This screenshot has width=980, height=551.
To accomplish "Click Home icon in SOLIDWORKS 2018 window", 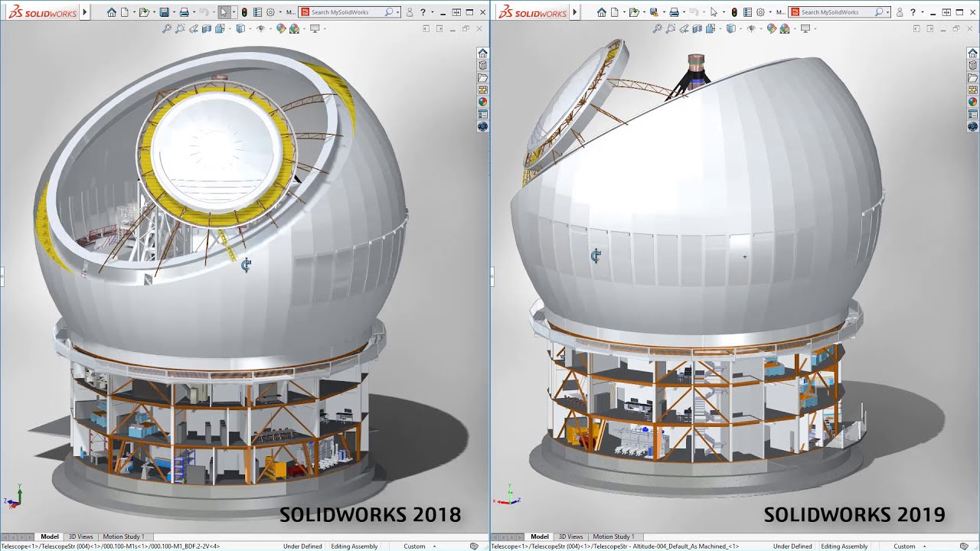I will tap(112, 12).
